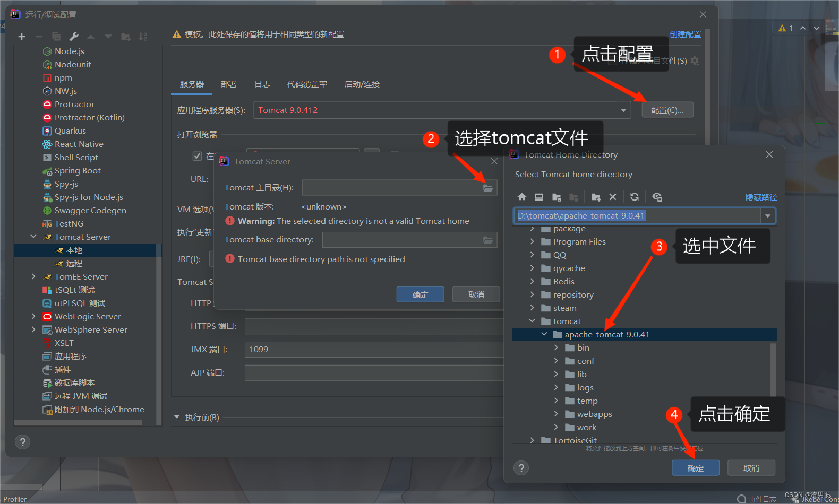Click the delete X icon in file chooser

click(613, 197)
